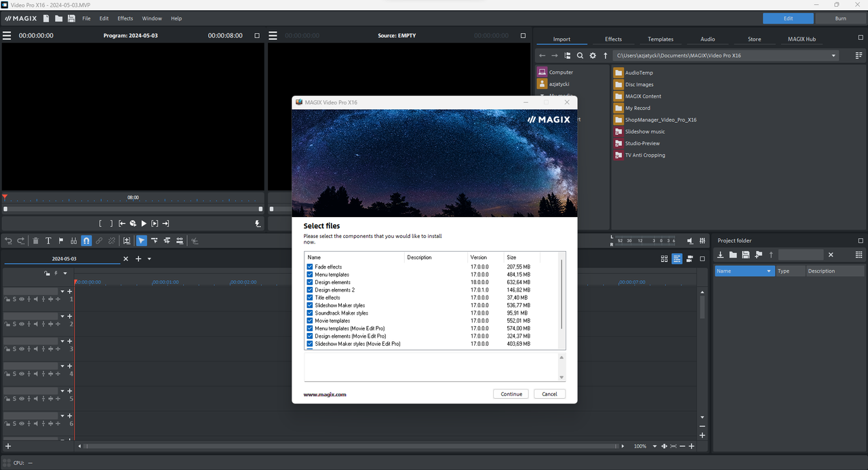
Task: Click the Burn button
Action: 841,18
